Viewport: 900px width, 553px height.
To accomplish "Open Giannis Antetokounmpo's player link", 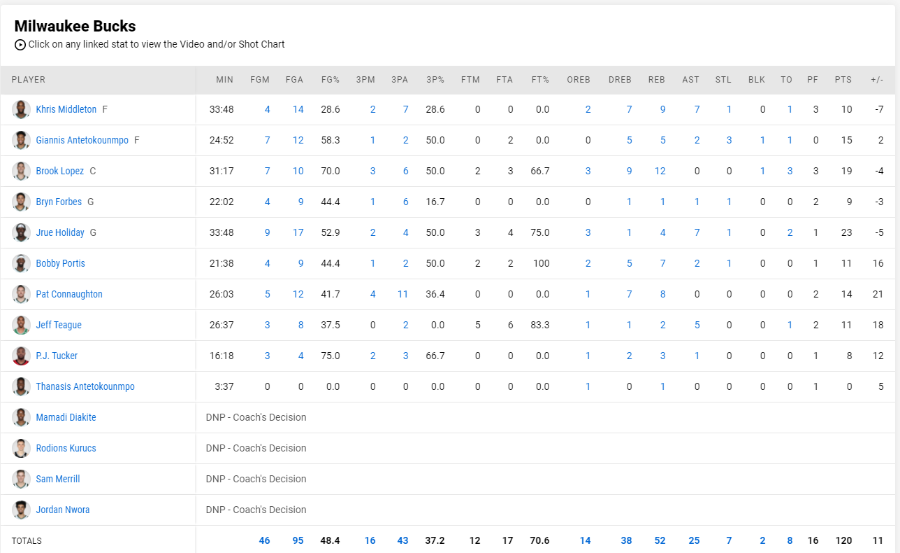I will coord(82,140).
